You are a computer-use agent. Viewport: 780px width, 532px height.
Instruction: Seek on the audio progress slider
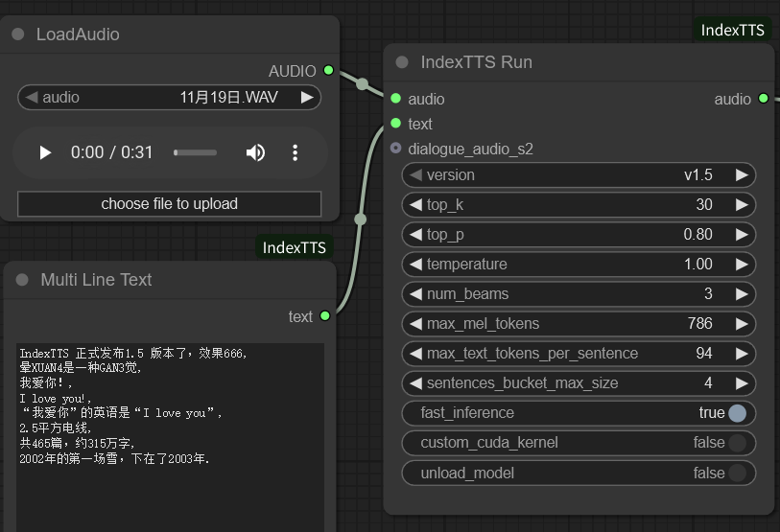coord(195,152)
